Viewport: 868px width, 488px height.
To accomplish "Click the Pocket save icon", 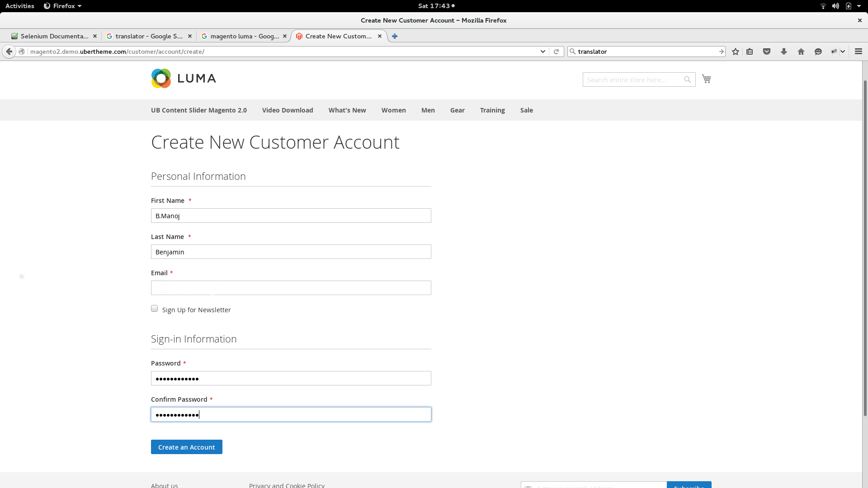I will click(767, 52).
